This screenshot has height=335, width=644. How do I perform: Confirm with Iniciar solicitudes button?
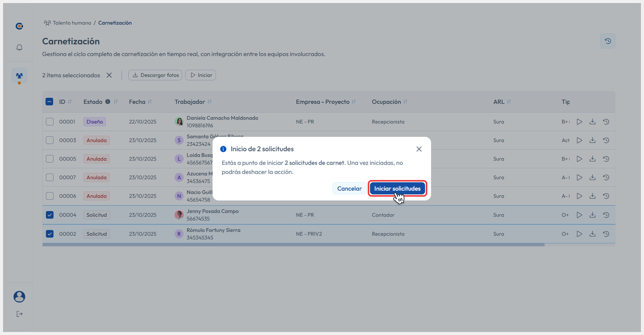[397, 188]
